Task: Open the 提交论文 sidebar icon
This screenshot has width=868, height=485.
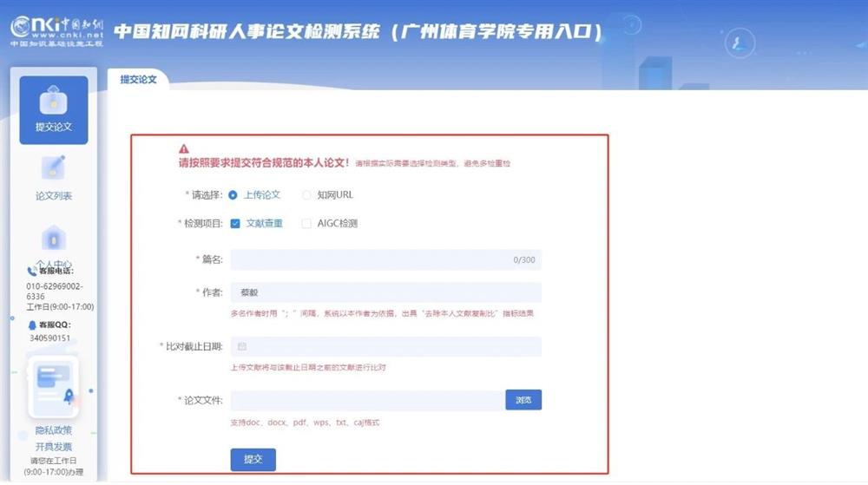Action: [54, 110]
